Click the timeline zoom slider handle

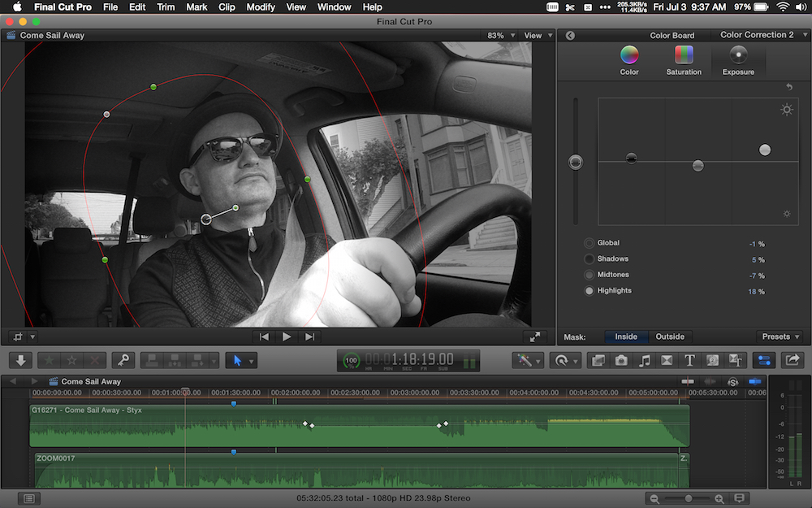689,499
